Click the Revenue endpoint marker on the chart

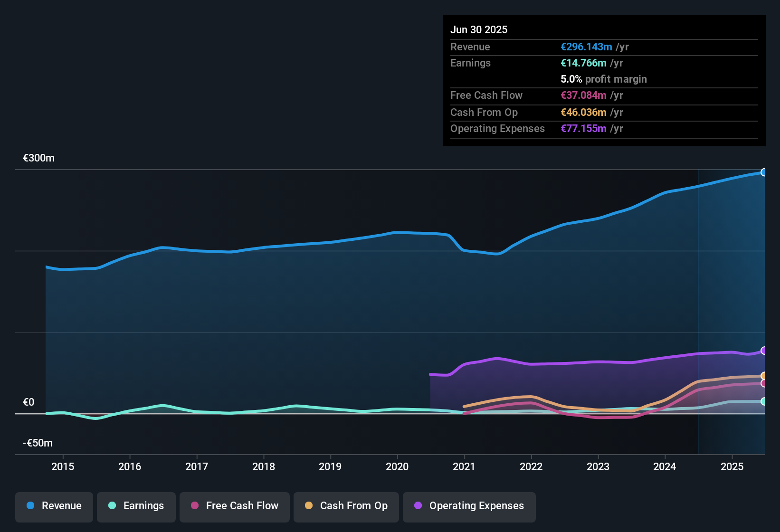coord(764,172)
